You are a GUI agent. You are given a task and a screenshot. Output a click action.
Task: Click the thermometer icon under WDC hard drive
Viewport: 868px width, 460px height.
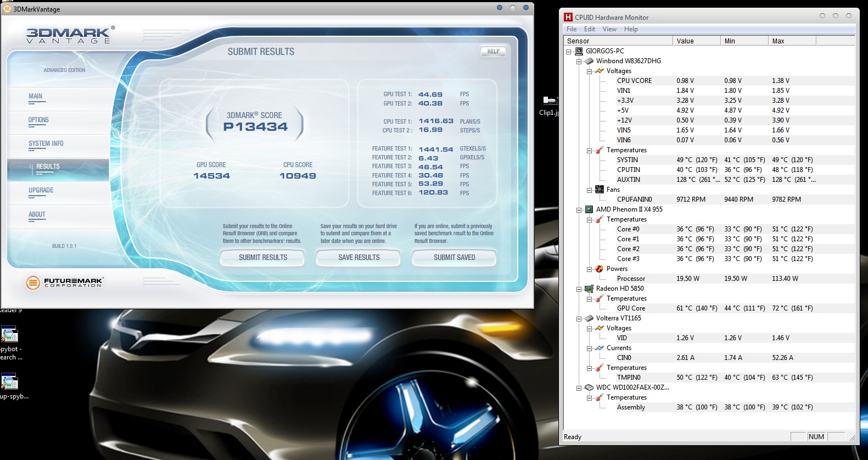(600, 397)
